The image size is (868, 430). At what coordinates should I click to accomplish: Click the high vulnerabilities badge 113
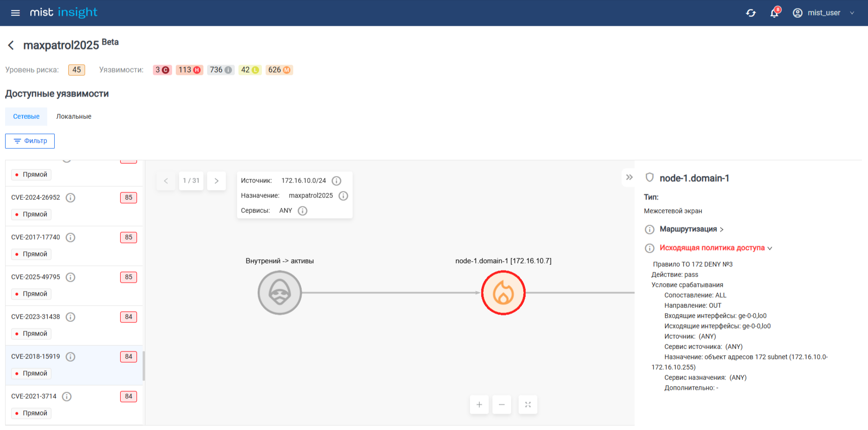(x=189, y=70)
